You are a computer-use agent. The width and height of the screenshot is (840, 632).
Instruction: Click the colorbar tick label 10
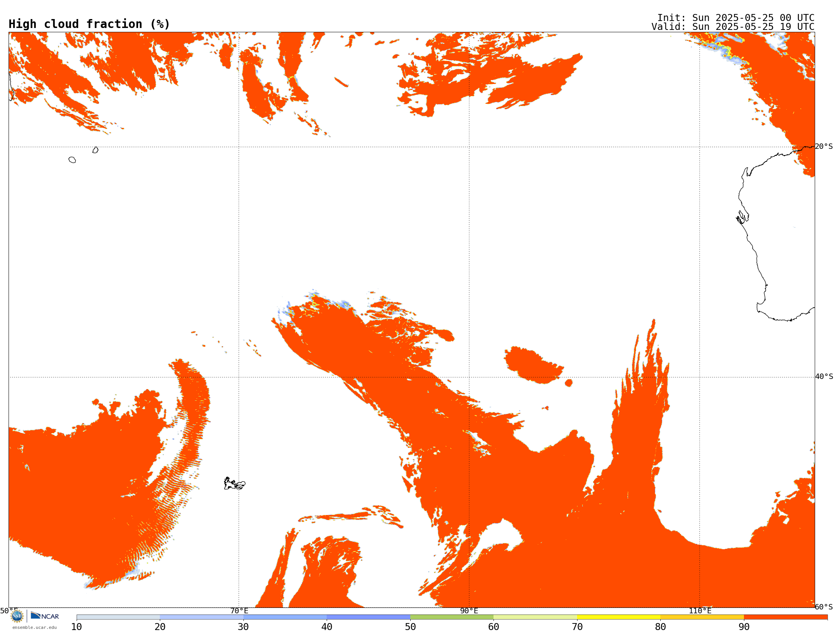pyautogui.click(x=77, y=627)
